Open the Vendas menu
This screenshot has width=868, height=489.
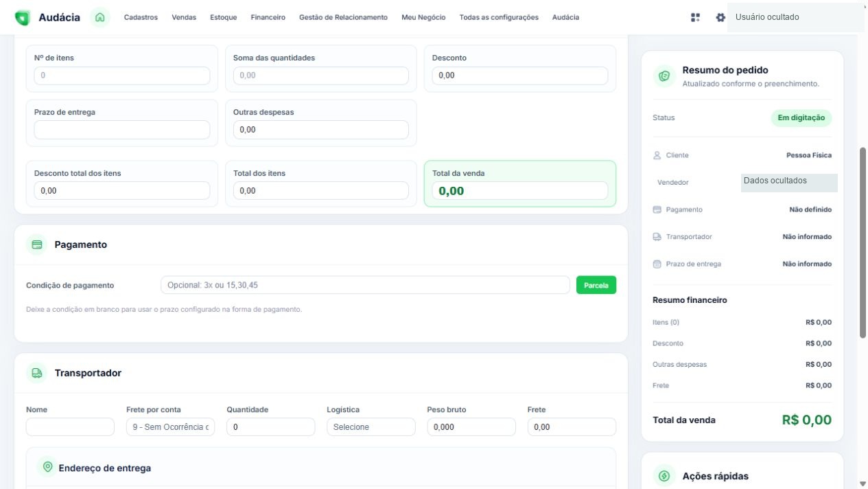tap(184, 18)
